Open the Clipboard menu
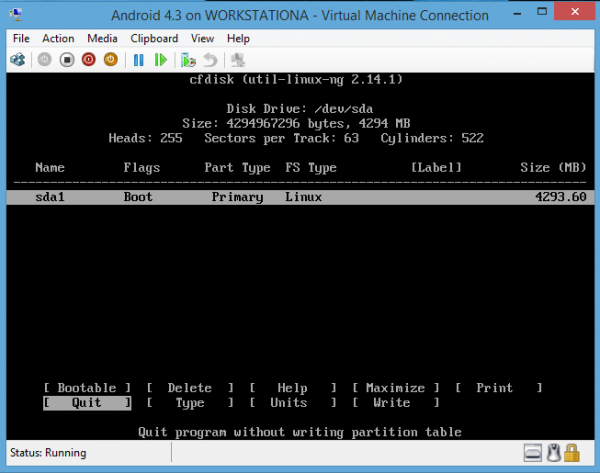This screenshot has width=600, height=473. click(154, 39)
